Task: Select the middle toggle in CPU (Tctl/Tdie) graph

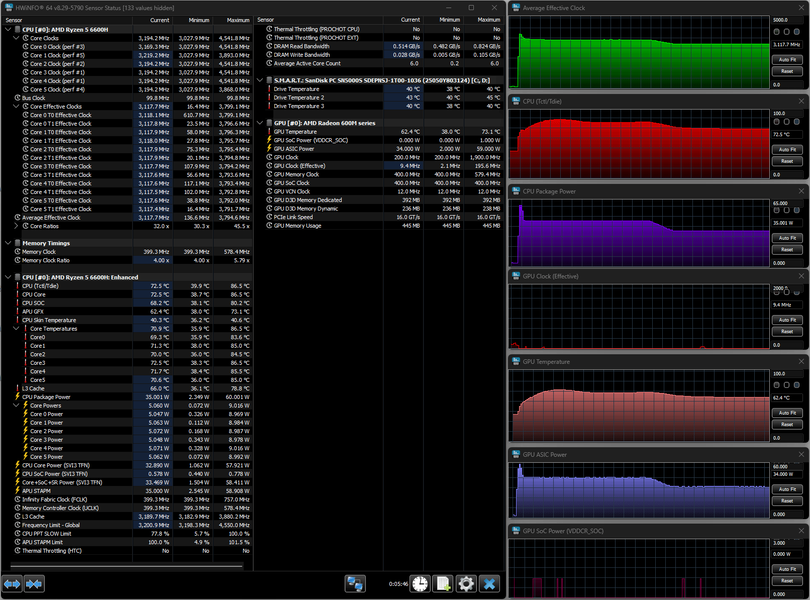Action: [x=787, y=122]
